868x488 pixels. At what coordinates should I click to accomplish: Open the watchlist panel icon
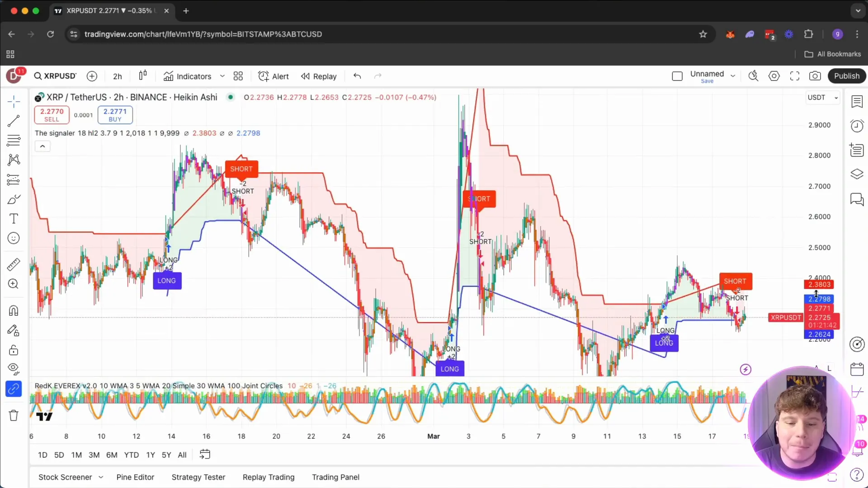[857, 101]
